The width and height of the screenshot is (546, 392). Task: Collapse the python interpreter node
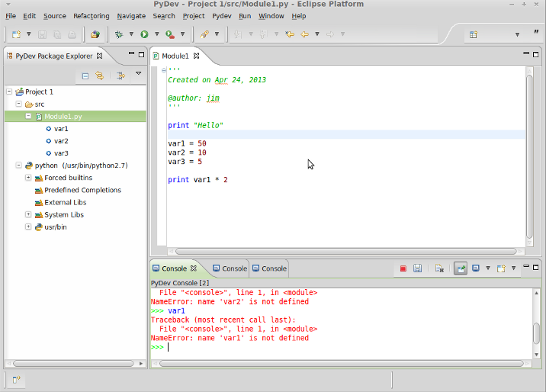19,165
